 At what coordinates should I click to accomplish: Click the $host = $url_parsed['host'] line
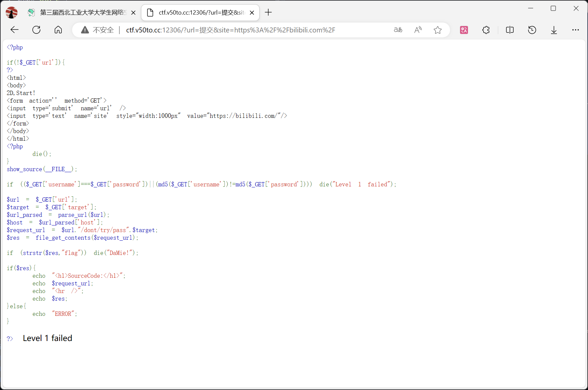(x=55, y=222)
